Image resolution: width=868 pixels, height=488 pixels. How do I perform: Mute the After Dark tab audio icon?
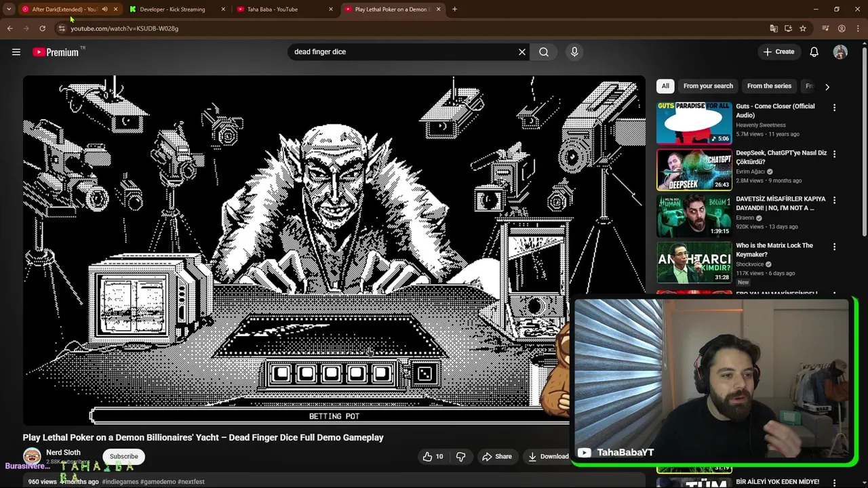(104, 9)
